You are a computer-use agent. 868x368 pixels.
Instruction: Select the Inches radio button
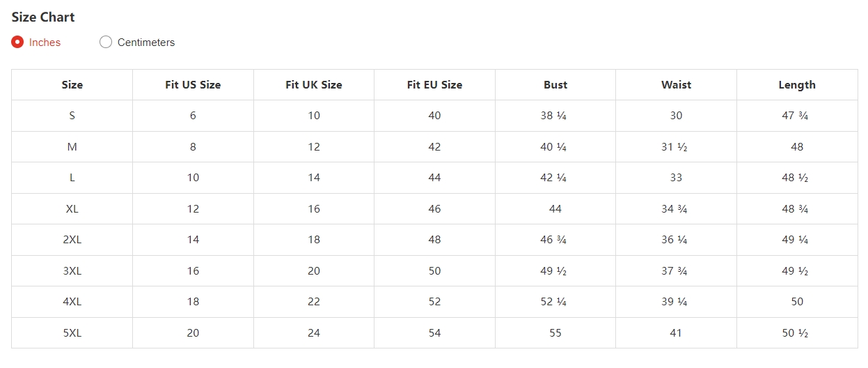click(x=17, y=42)
